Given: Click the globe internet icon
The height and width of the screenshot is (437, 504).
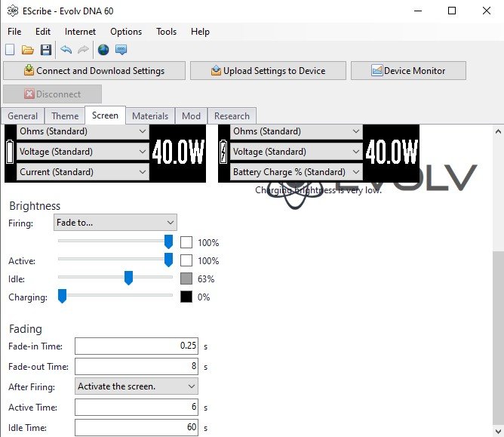Looking at the screenshot, I should (103, 50).
